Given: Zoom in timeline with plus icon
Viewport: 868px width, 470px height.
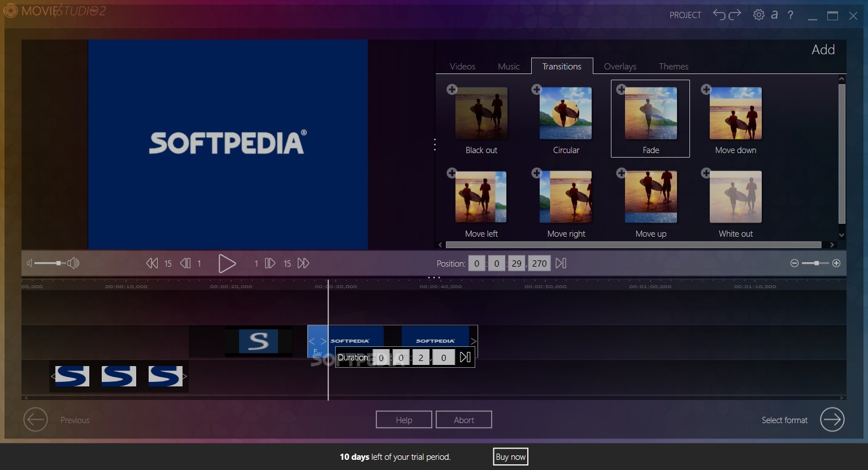Looking at the screenshot, I should (836, 263).
